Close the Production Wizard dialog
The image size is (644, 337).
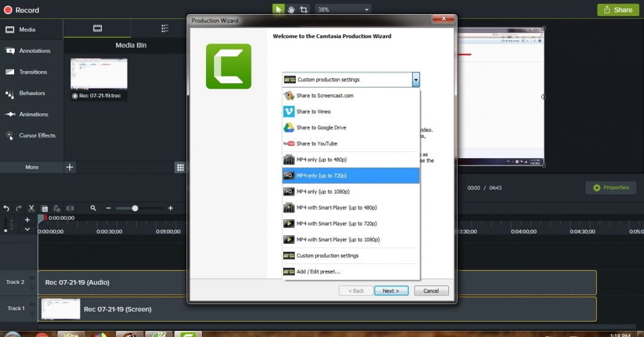pyautogui.click(x=443, y=18)
